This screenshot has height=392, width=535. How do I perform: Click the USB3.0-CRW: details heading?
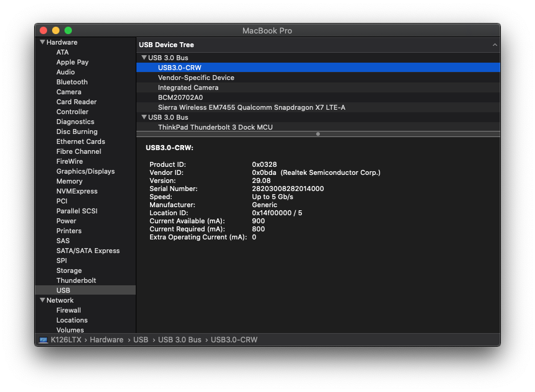[169, 148]
